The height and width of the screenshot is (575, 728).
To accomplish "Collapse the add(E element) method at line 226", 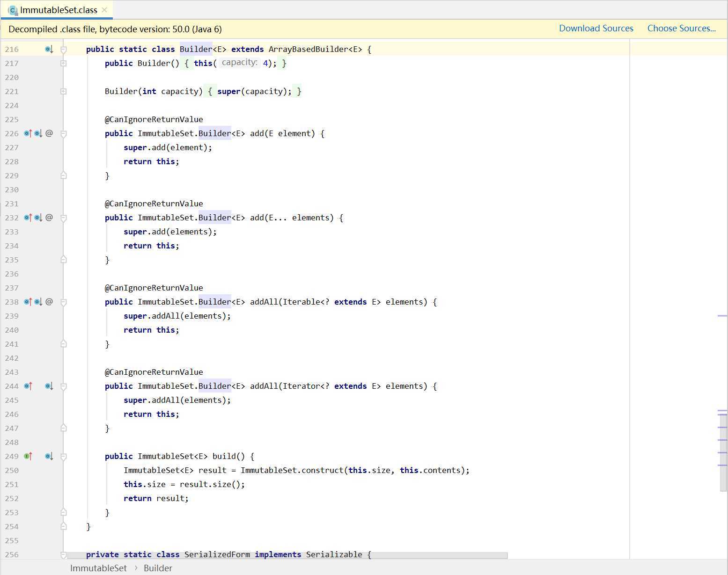I will pos(64,134).
